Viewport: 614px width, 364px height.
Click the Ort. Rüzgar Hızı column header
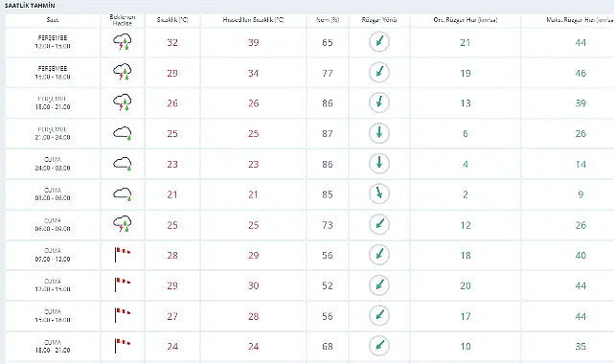click(x=466, y=20)
